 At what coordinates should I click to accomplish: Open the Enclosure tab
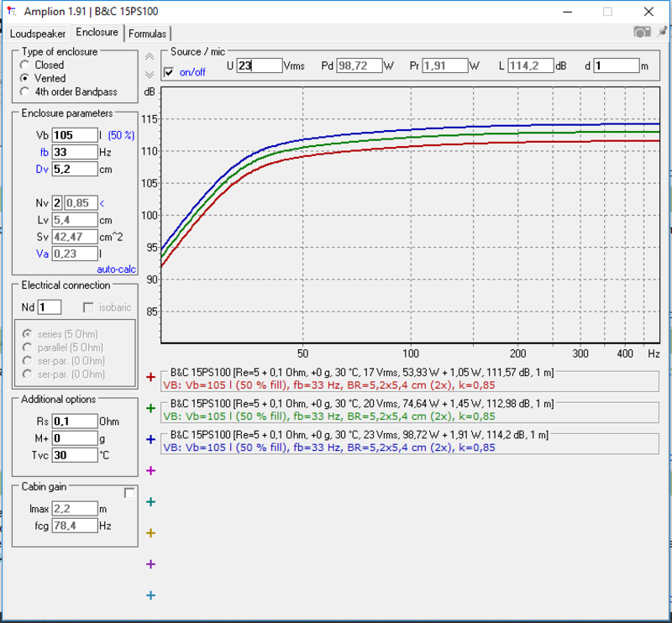click(97, 32)
